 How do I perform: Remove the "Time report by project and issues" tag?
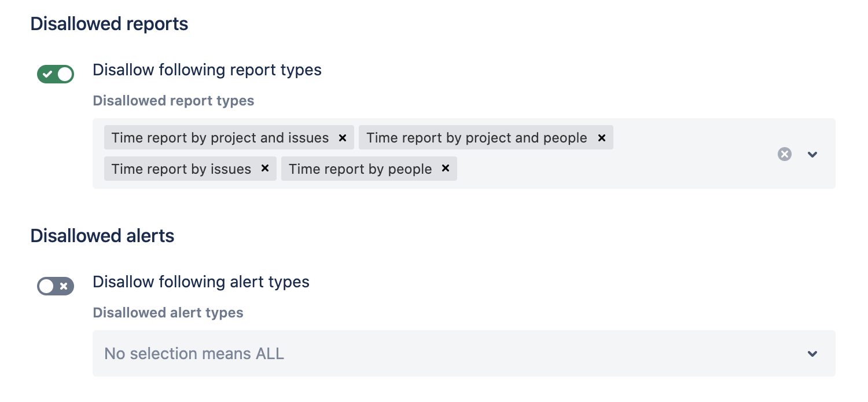click(x=343, y=138)
